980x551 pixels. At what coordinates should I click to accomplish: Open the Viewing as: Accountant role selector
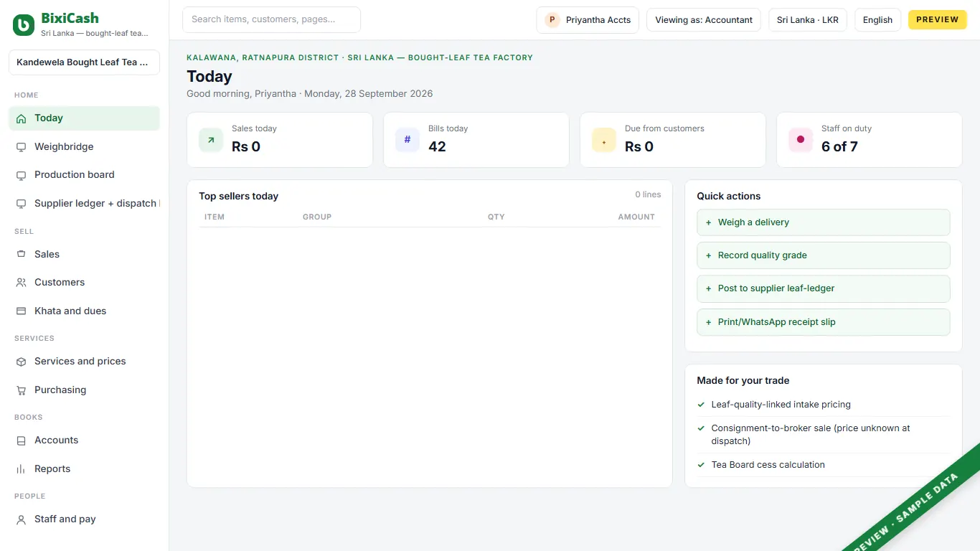(704, 20)
